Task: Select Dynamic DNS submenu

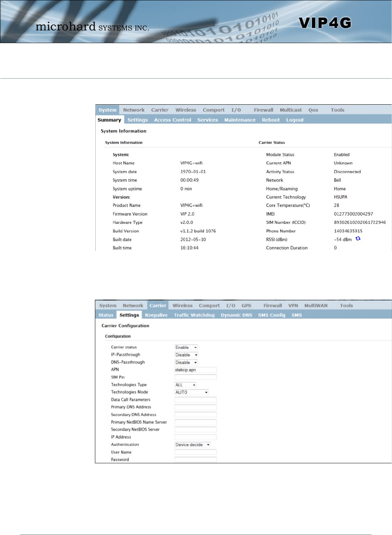Action: coord(236,315)
